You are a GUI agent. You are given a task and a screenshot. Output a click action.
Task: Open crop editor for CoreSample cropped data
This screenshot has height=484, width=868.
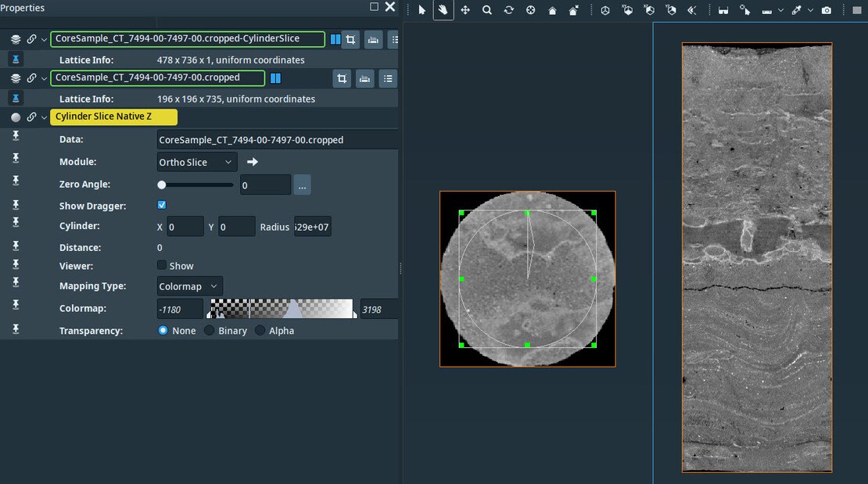point(342,78)
